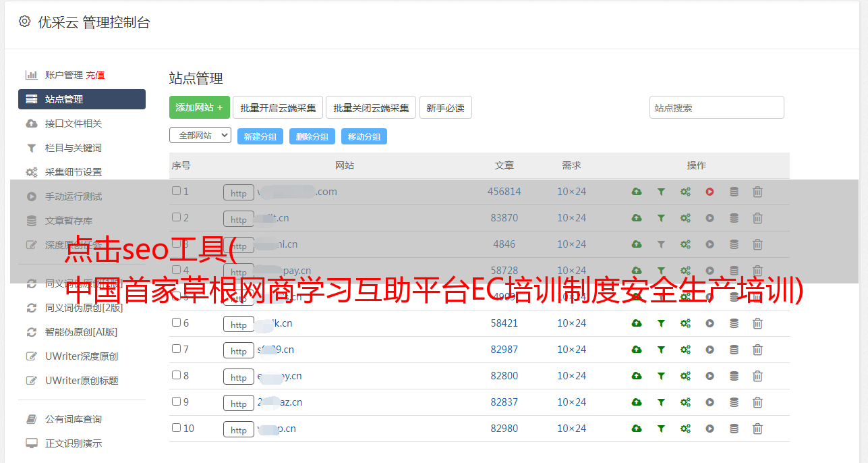Focus the 站点搜索 search field
Image resolution: width=868 pixels, height=463 pixels.
click(x=717, y=107)
